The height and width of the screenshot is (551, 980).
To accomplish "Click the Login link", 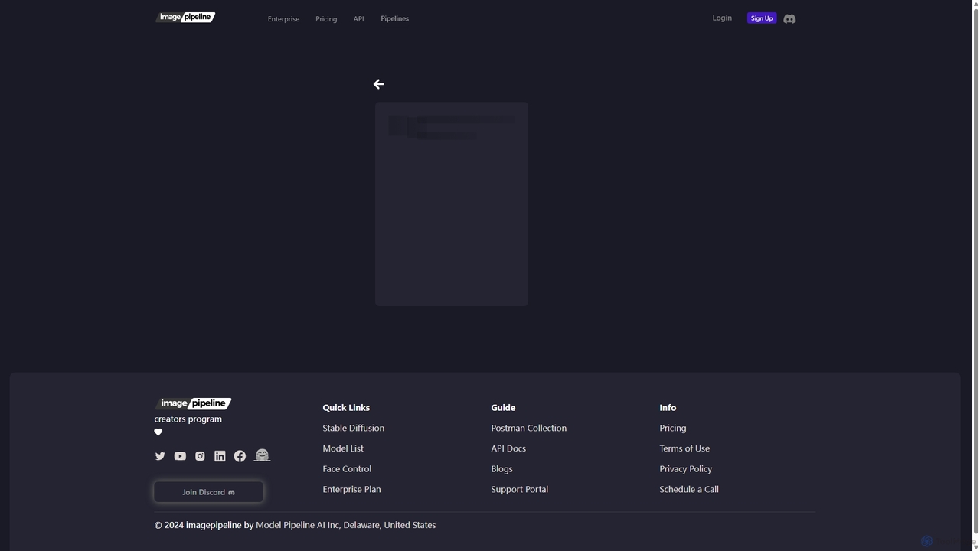I will (x=722, y=18).
